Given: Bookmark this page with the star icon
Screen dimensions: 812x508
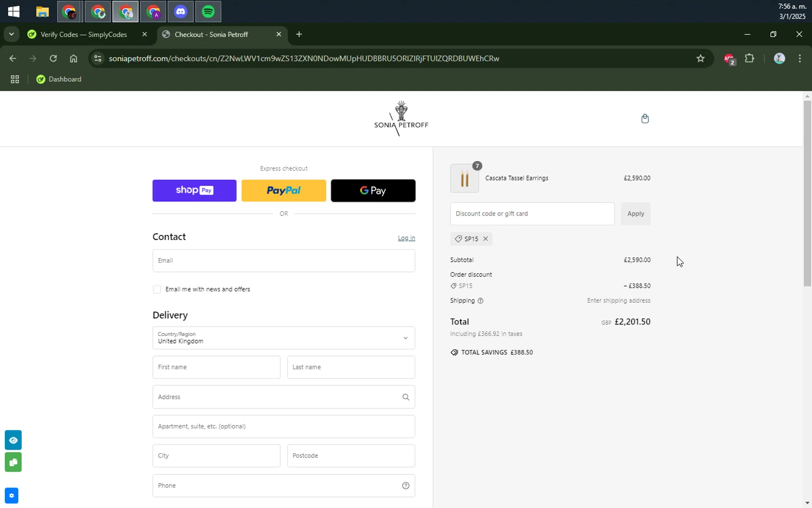Looking at the screenshot, I should point(700,58).
